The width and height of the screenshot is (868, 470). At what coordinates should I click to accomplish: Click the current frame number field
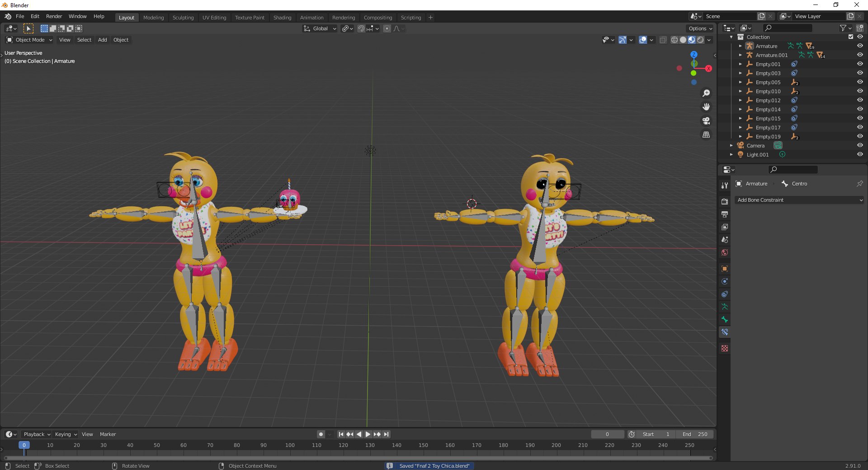607,434
